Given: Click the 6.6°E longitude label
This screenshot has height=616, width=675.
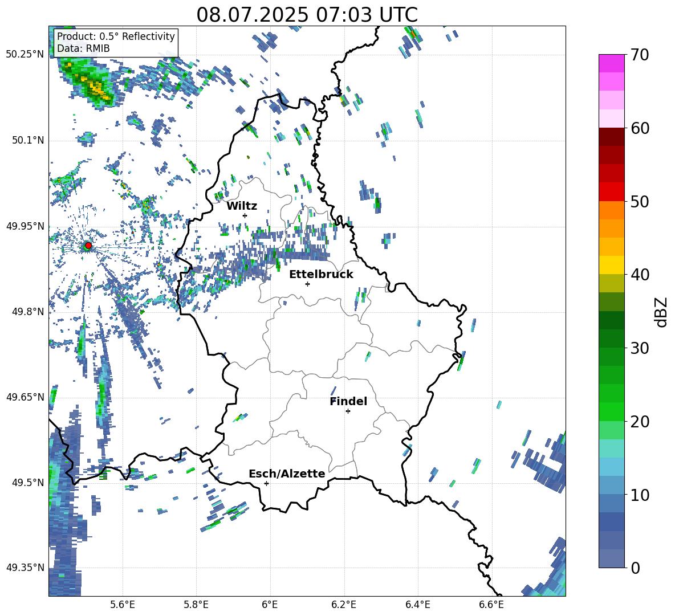Looking at the screenshot, I should tap(491, 605).
